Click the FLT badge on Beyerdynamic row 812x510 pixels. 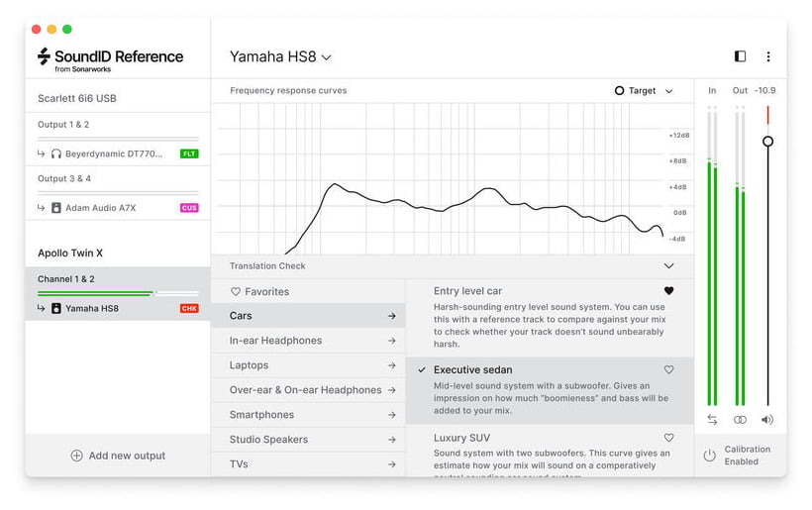click(189, 153)
